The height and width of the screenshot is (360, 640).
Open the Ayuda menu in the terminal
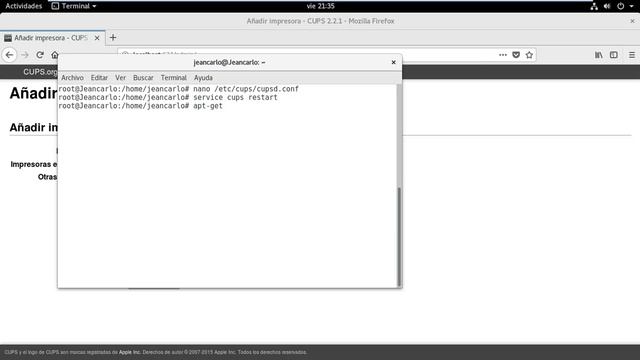click(203, 78)
